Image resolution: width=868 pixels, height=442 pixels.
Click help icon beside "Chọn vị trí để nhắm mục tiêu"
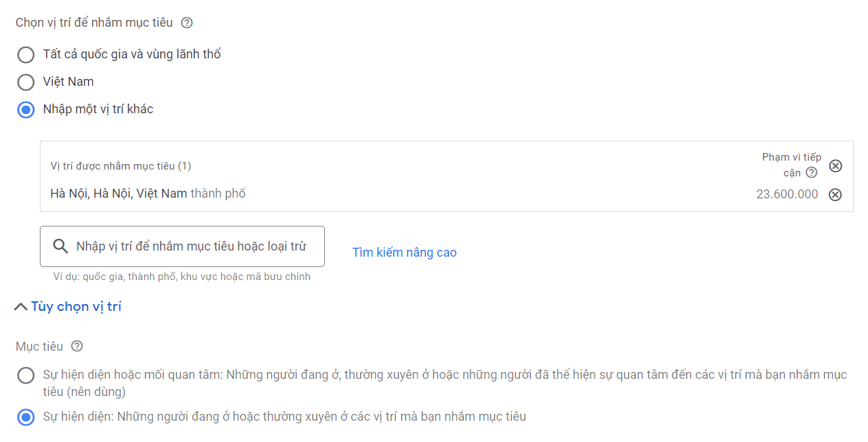pyautogui.click(x=187, y=23)
